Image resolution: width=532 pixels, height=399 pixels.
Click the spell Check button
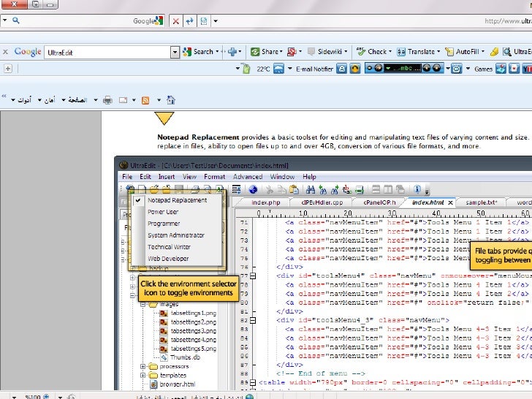coord(371,52)
